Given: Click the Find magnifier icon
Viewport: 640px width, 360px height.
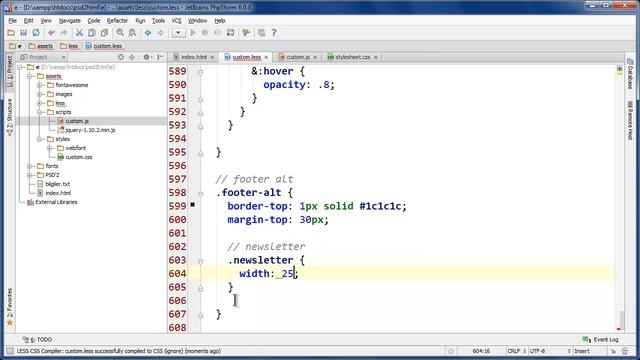Looking at the screenshot, I should (120, 33).
